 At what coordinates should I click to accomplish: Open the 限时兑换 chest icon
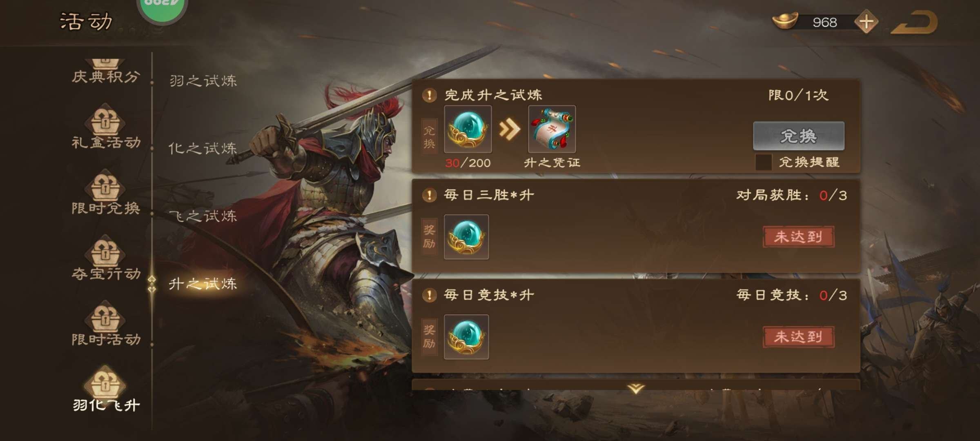(x=106, y=185)
